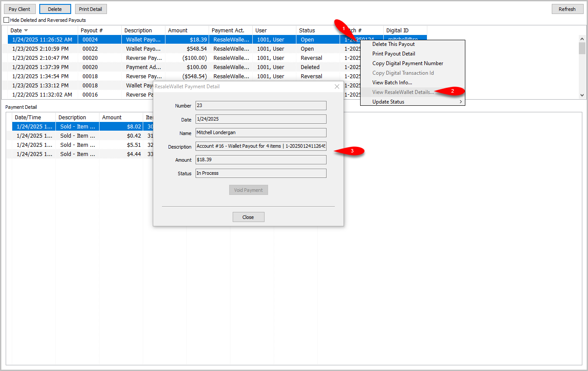This screenshot has height=371, width=588.
Task: Click the User column header
Action: tap(275, 31)
